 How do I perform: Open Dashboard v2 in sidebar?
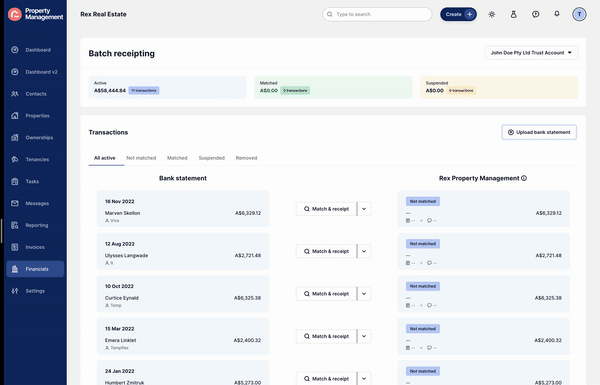pos(35,72)
